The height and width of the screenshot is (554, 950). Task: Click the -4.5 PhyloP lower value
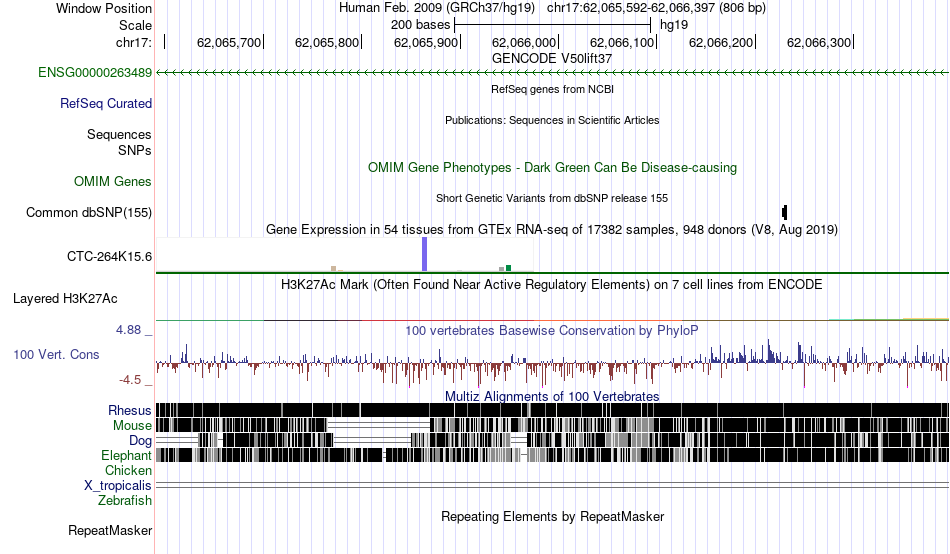(x=130, y=380)
